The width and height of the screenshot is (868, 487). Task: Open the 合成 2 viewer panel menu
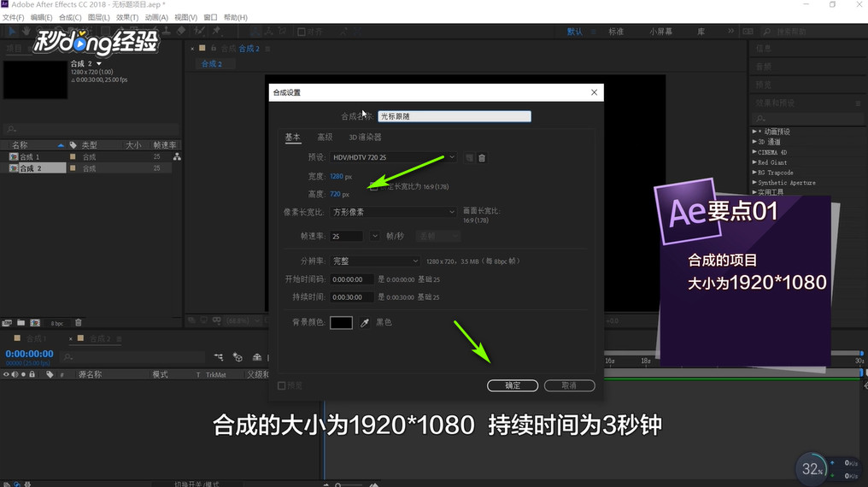pyautogui.click(x=268, y=49)
